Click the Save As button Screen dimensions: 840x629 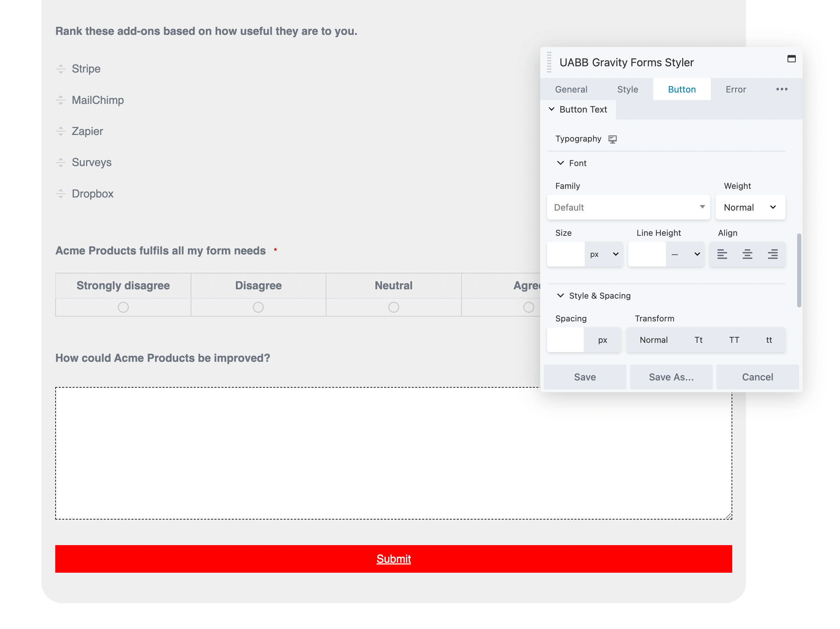click(x=671, y=377)
